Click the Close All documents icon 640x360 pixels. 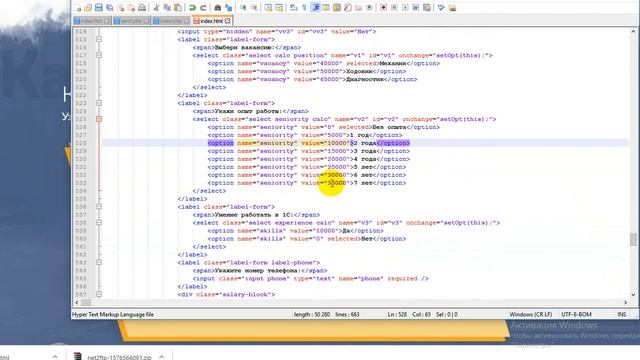[131, 8]
